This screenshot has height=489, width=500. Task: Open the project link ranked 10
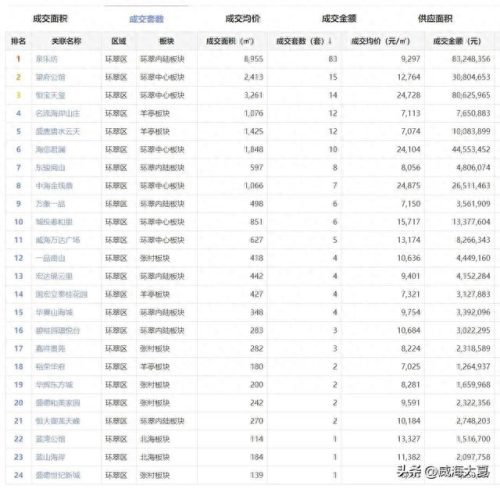[54, 222]
